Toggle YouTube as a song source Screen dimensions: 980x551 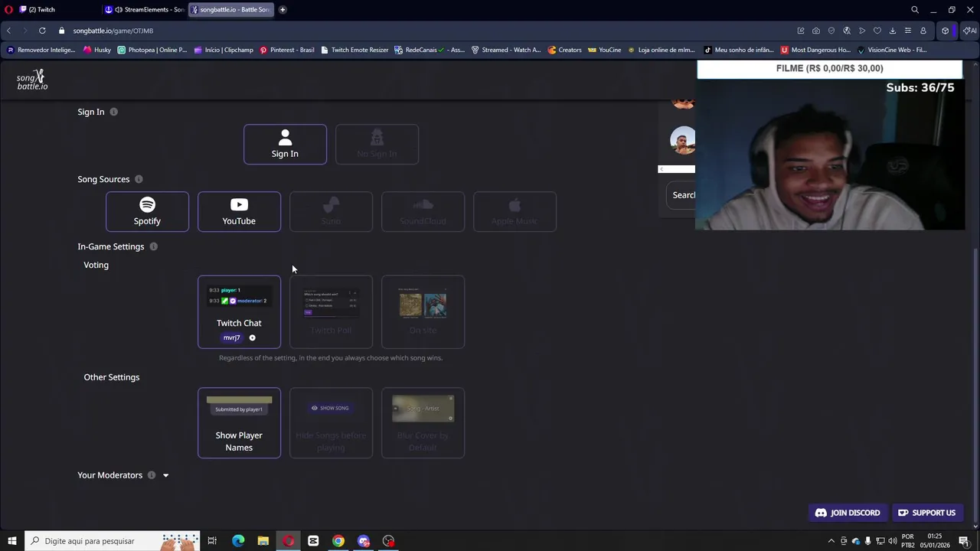click(239, 211)
